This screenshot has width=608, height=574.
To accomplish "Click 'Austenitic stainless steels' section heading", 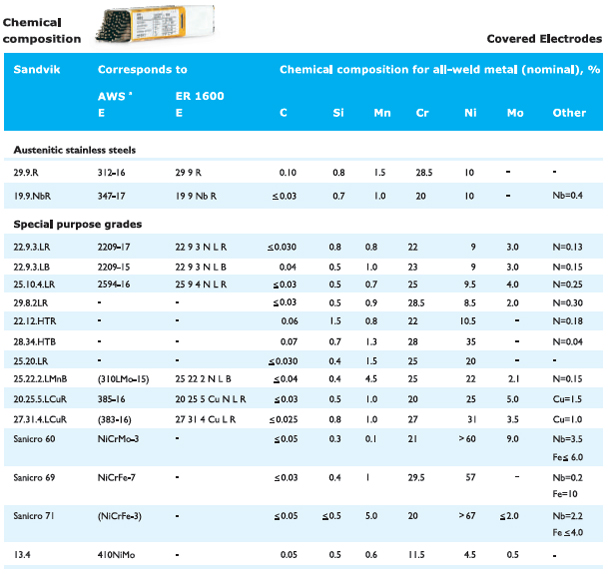I will pos(74,150).
